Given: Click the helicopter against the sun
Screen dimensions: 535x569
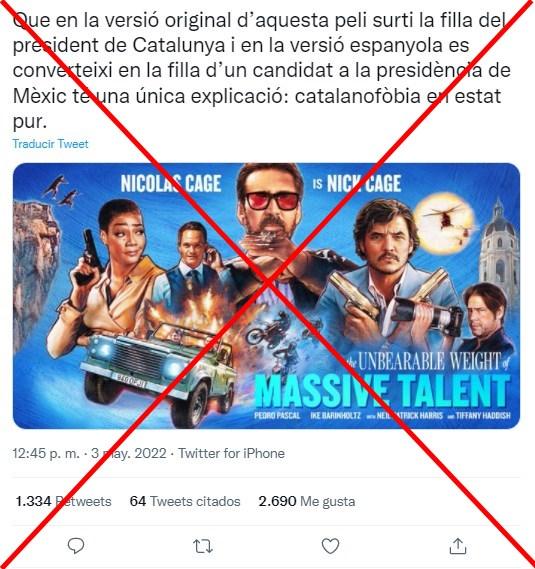Looking at the screenshot, I should [446, 217].
